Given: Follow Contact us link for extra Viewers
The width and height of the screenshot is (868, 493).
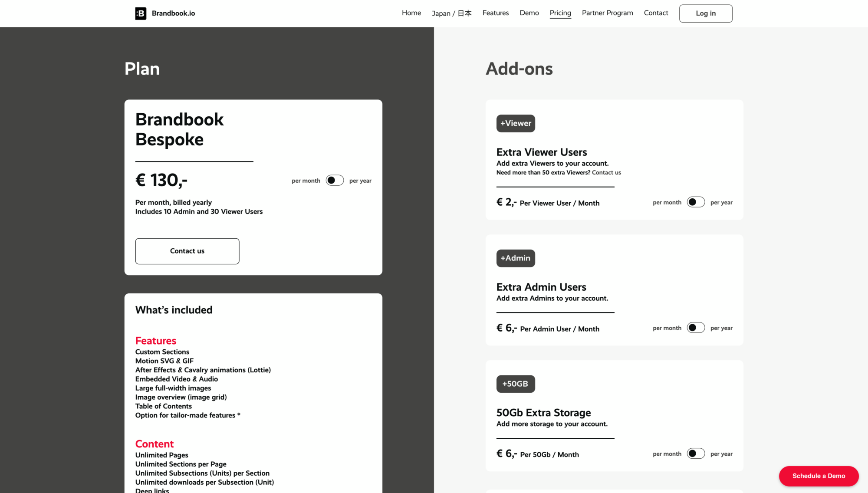Looking at the screenshot, I should point(606,173).
